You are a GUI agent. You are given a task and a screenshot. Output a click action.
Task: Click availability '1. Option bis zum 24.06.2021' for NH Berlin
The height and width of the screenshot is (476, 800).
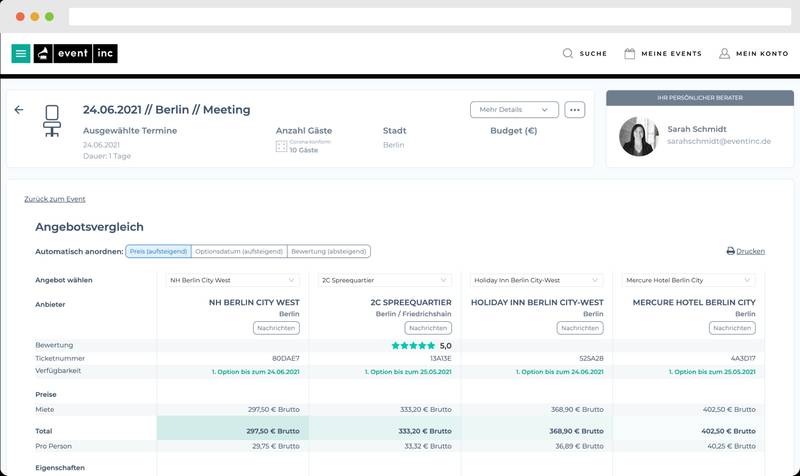256,372
